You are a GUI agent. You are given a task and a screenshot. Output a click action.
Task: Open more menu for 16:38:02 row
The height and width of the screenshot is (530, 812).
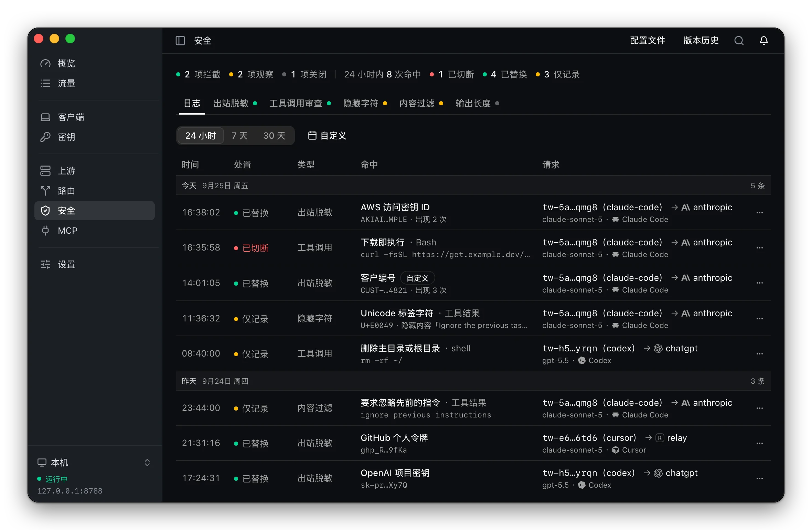(759, 213)
